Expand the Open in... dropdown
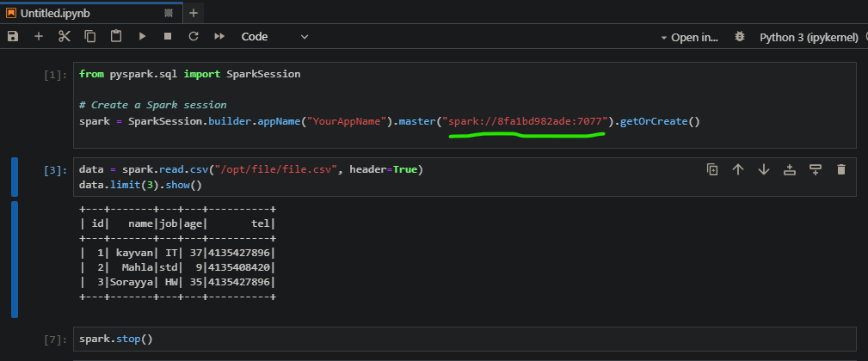 coord(689,38)
